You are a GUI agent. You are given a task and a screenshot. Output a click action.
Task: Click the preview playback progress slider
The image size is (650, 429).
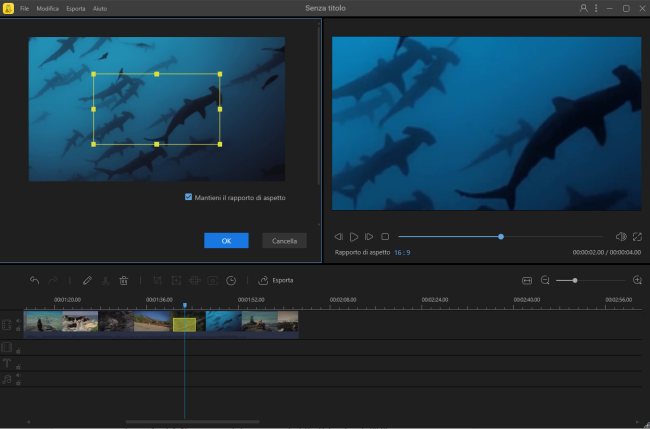[x=501, y=237]
